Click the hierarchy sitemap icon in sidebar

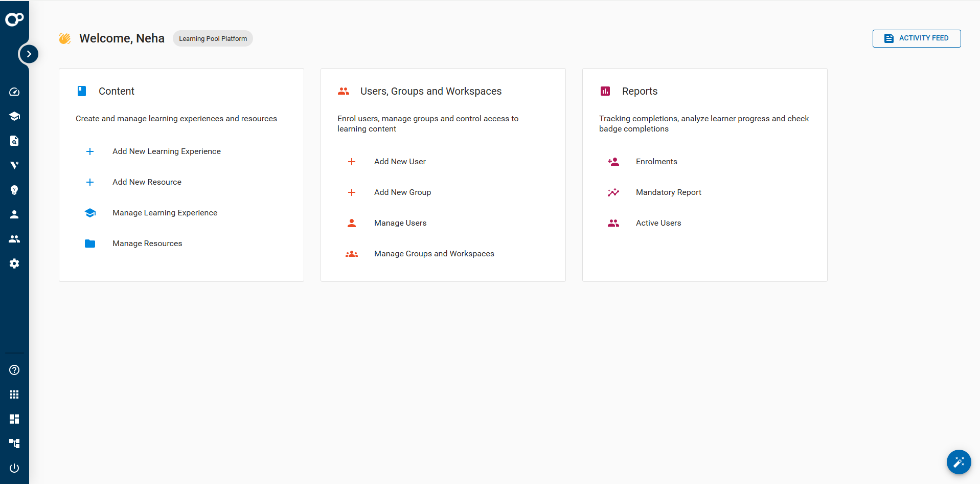14,443
